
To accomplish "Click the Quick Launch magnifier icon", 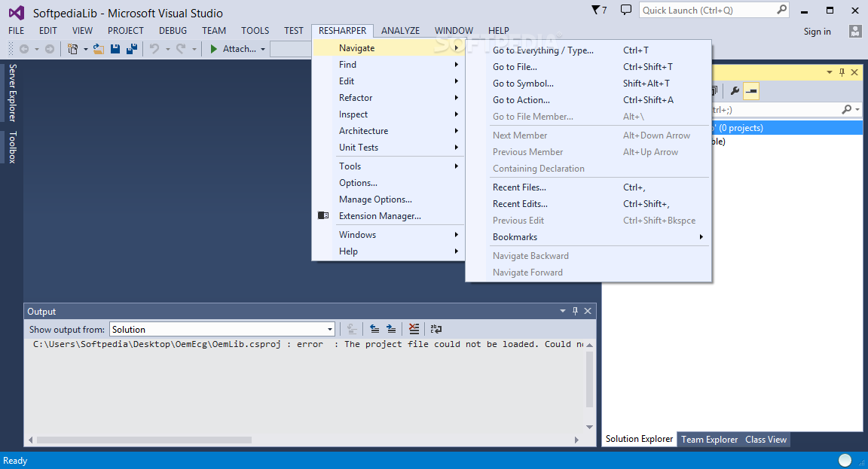I will pyautogui.click(x=781, y=10).
